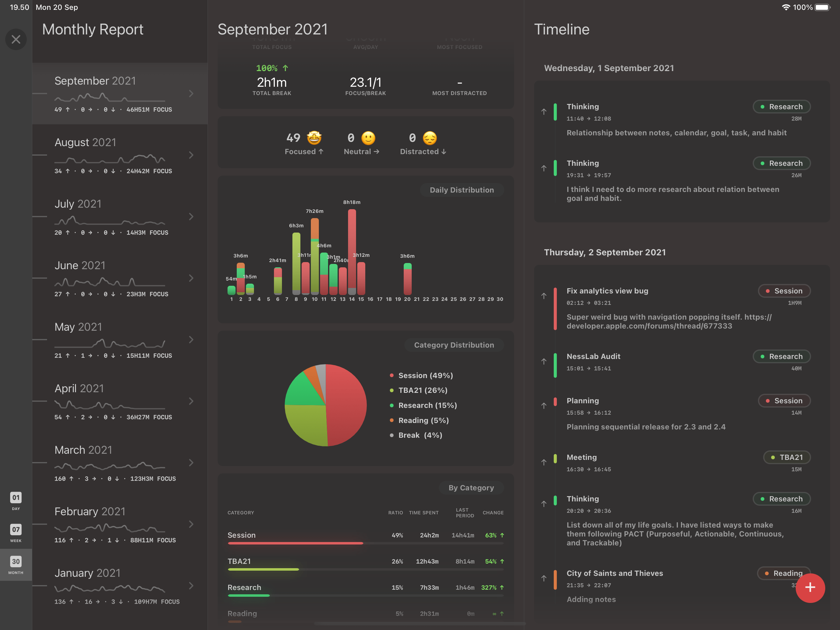Select Break (4%) legend entry
Viewport: 840px width, 630px height.
pos(416,436)
